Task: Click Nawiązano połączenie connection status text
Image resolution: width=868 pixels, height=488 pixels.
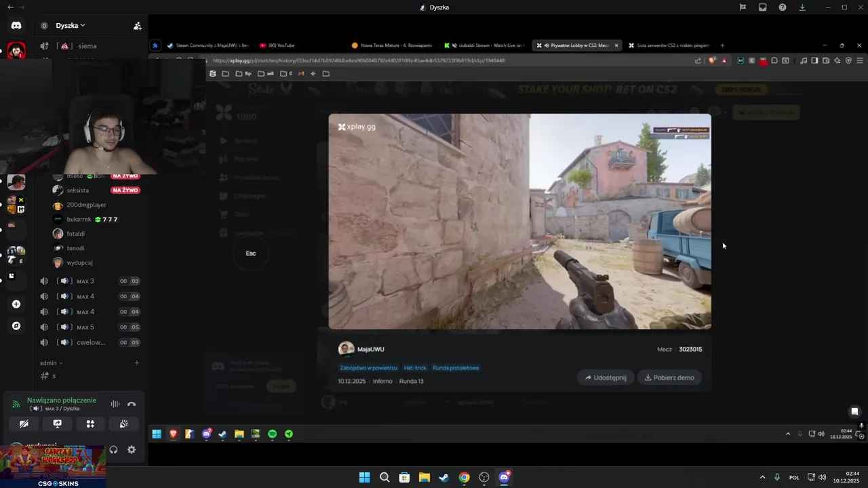Action: (x=62, y=401)
